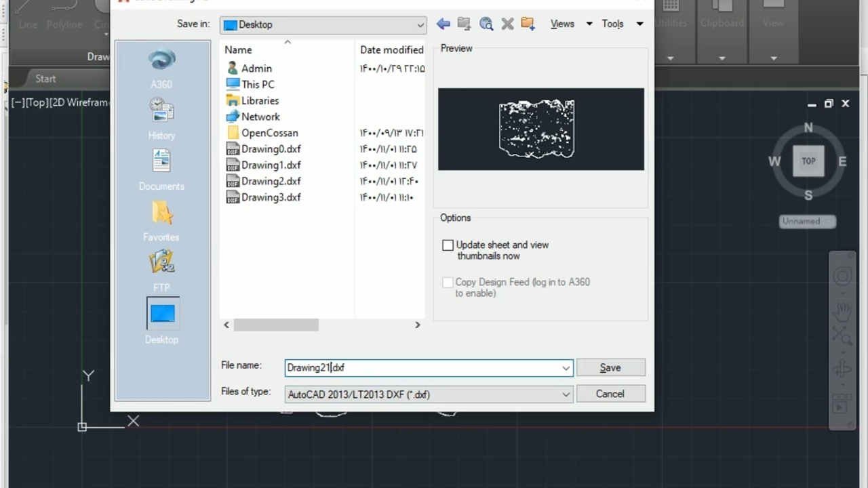Click the Create New Folder icon
This screenshot has height=488, width=868.
pos(528,24)
